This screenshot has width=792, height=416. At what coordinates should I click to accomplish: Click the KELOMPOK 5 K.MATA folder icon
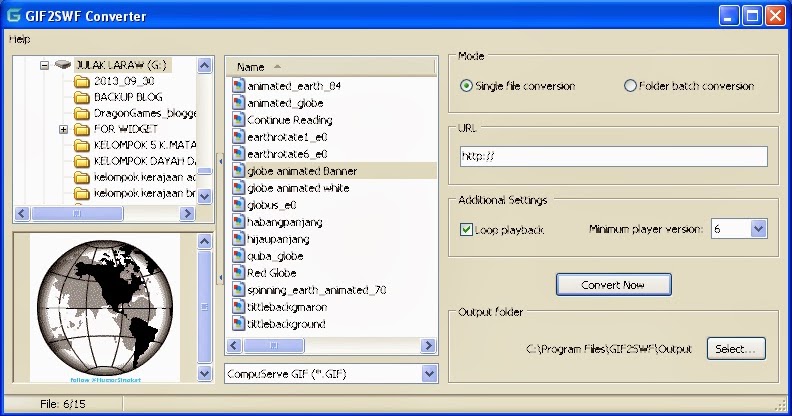pos(81,145)
